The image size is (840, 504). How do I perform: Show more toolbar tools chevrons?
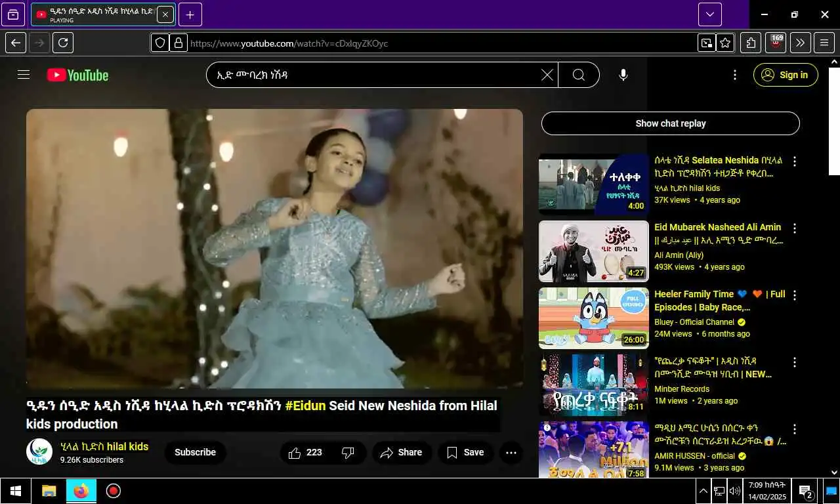(800, 43)
